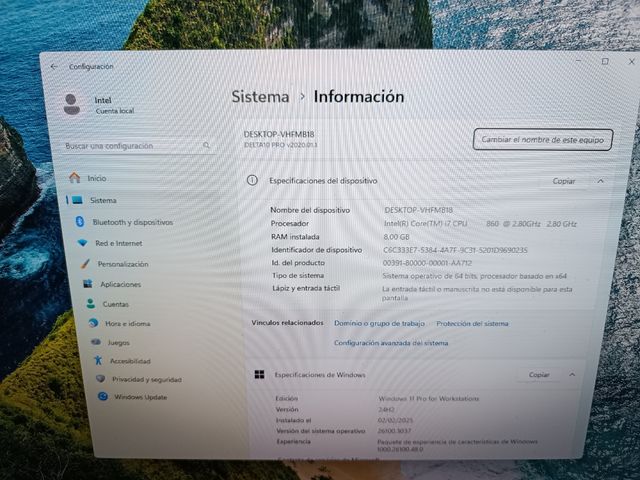The width and height of the screenshot is (640, 480).
Task: Open the Personalización brush icon
Action: (85, 264)
